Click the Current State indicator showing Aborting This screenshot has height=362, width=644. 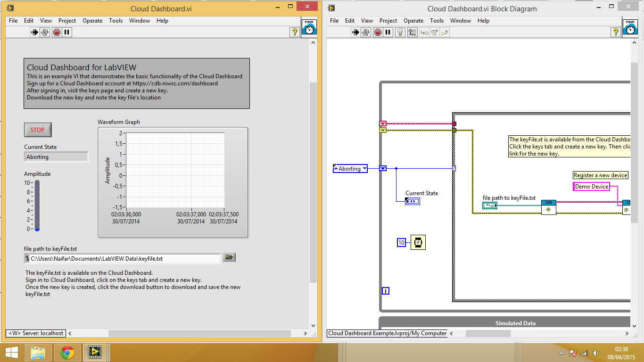[x=56, y=157]
